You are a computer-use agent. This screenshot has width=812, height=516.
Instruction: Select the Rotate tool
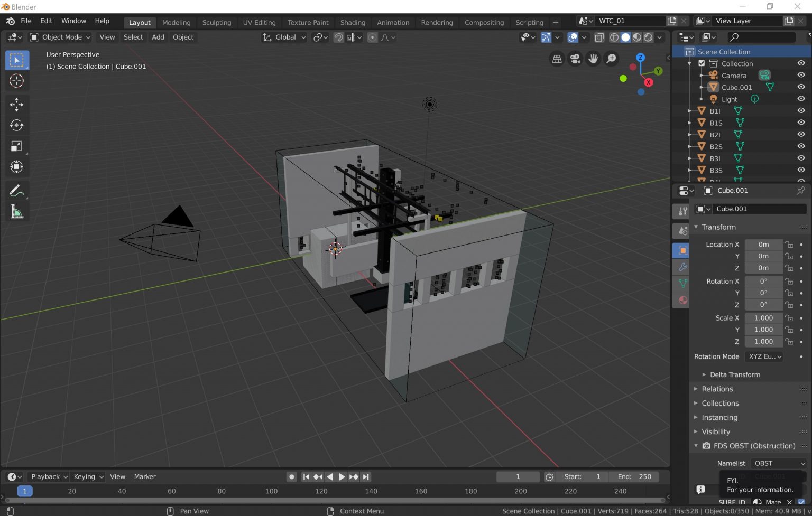[16, 125]
